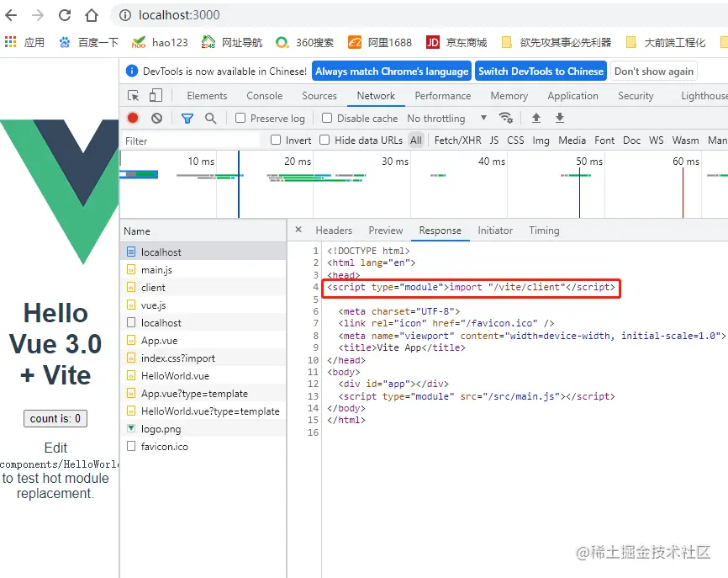Switch to the Performance tab
Image resolution: width=728 pixels, height=578 pixels.
click(x=443, y=96)
